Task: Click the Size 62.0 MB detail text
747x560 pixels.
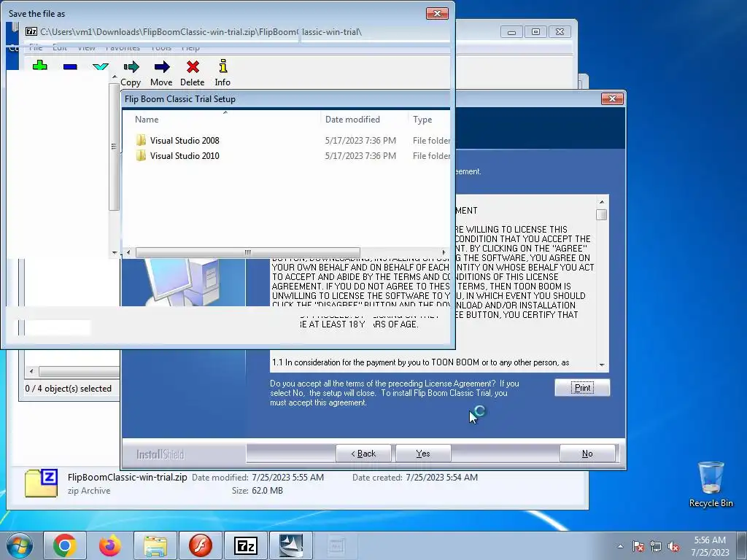Action: (258, 491)
